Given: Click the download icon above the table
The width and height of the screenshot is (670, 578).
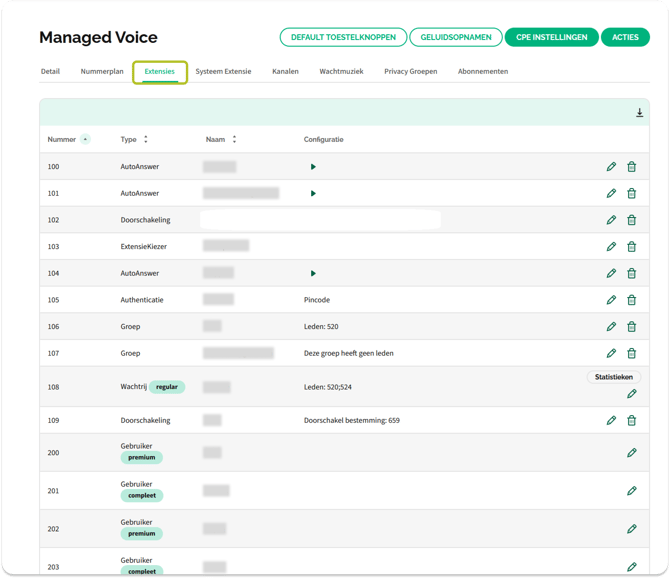Looking at the screenshot, I should pos(640,113).
